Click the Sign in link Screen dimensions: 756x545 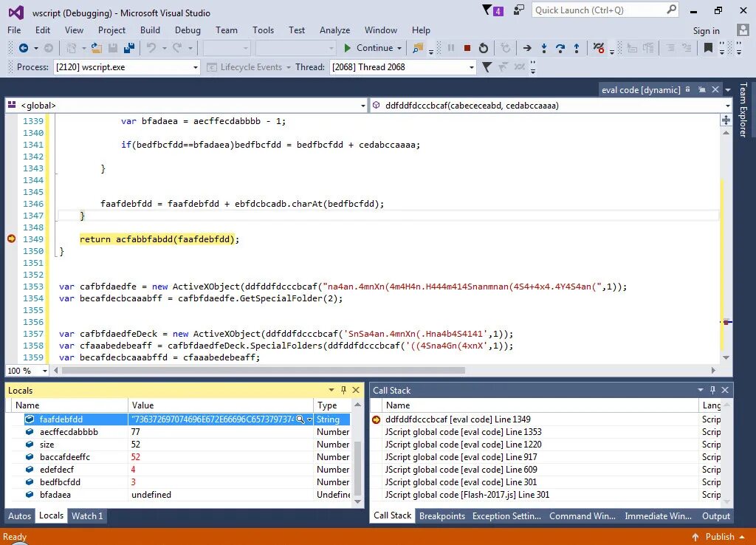[x=707, y=31]
